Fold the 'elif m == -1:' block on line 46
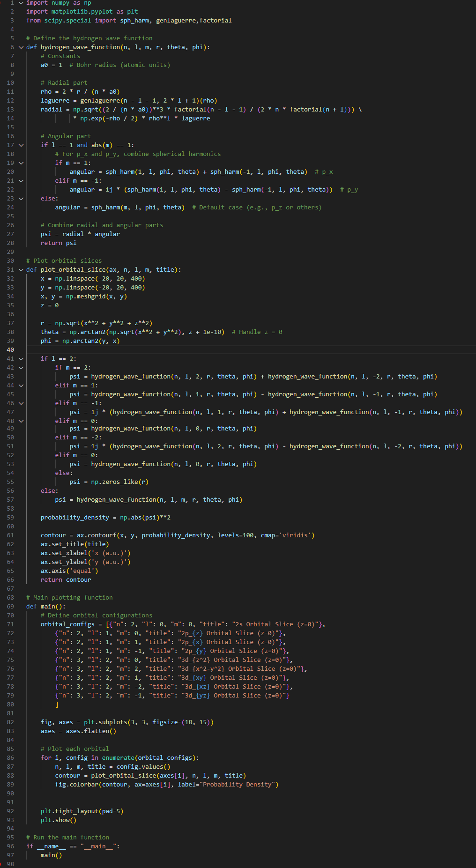Screen dimensions: 476x868 (x=21, y=403)
